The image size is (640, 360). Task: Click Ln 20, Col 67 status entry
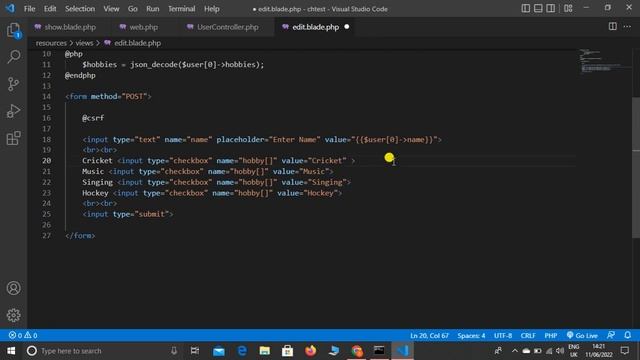coord(429,335)
